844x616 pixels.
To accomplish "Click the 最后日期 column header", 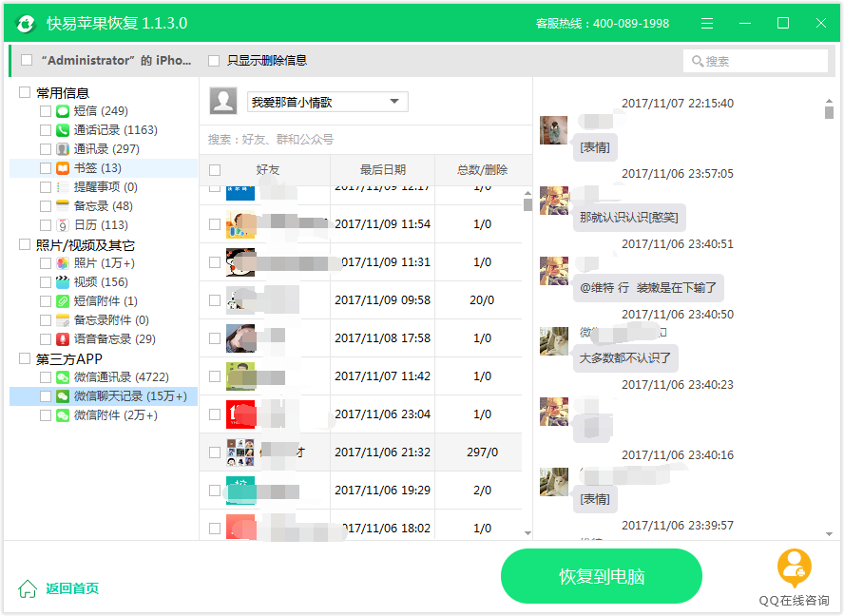I will (x=383, y=170).
